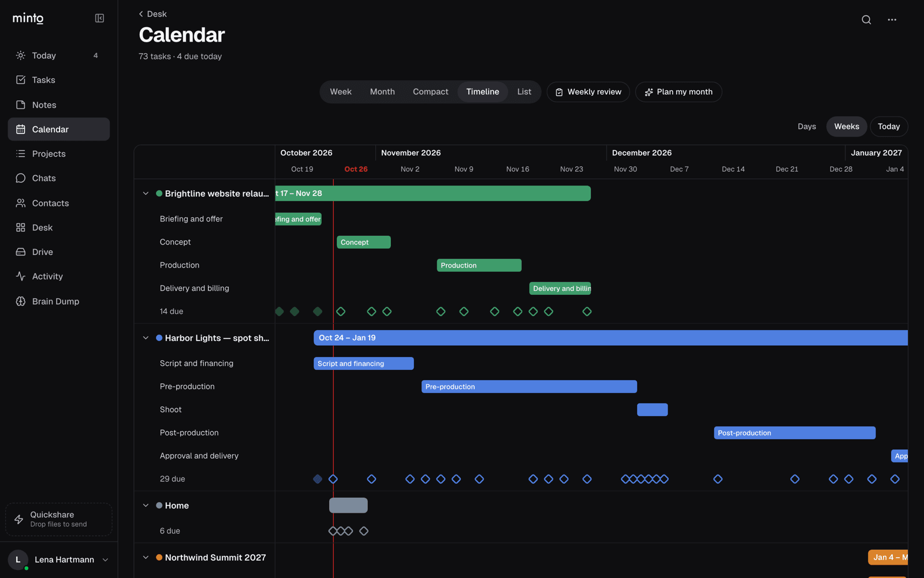
Task: Switch to the List view tab
Action: click(524, 92)
